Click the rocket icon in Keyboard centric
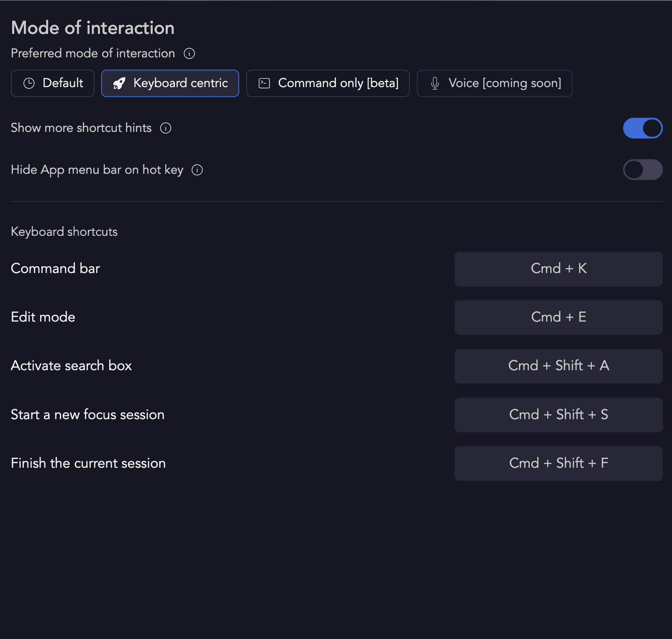 [x=119, y=83]
